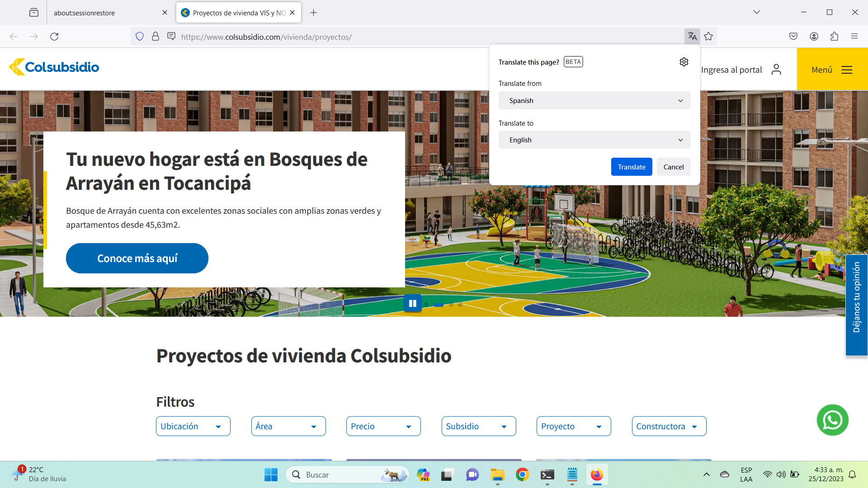This screenshot has width=868, height=488.
Task: Click the blue Translate button
Action: pos(631,167)
